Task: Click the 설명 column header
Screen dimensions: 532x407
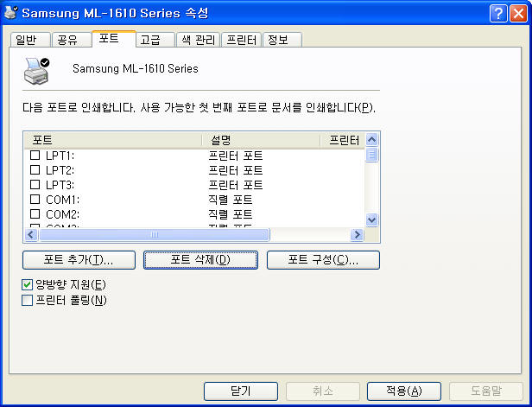Action: coord(261,140)
